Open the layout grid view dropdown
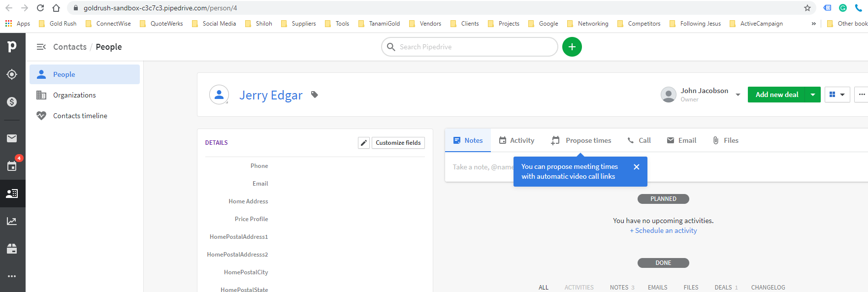Image resolution: width=868 pixels, height=292 pixels. click(x=836, y=95)
